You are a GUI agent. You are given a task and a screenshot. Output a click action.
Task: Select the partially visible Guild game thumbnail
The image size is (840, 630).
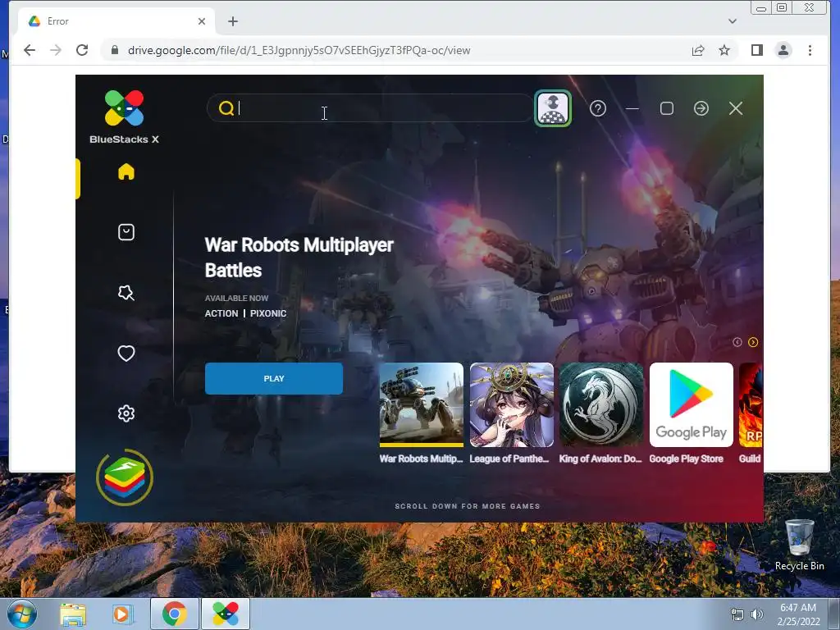point(751,405)
